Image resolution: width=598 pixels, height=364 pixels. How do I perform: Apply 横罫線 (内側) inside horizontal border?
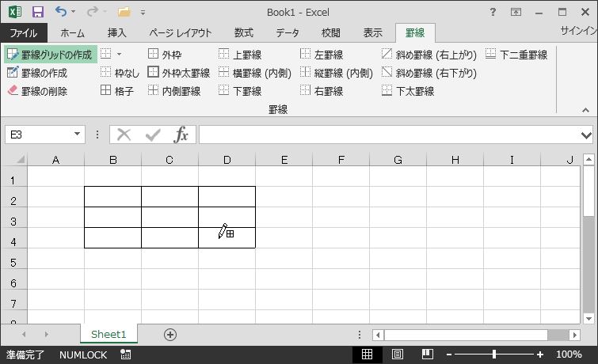(x=255, y=73)
